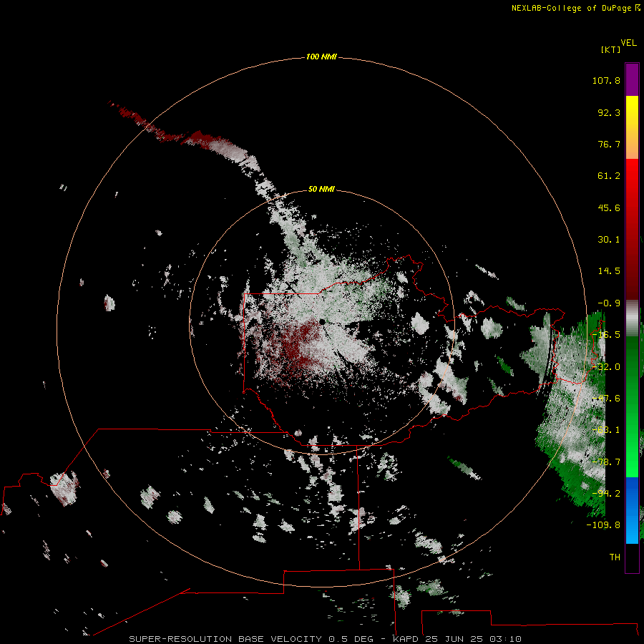Viewport: 644px width, 644px height.
Task: Select the 92.3 velocity legend value
Action: 609,112
